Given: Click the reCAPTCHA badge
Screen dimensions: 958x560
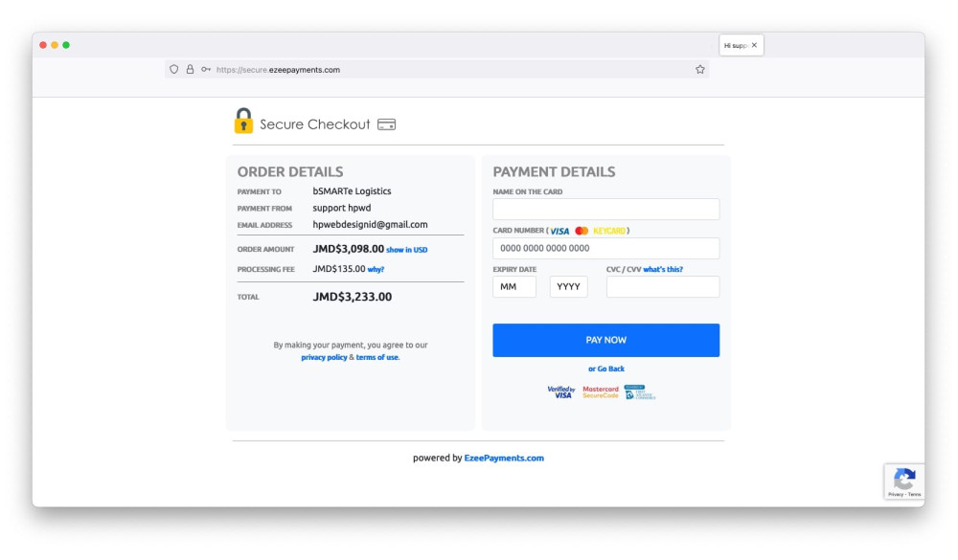Looking at the screenshot, I should [904, 482].
